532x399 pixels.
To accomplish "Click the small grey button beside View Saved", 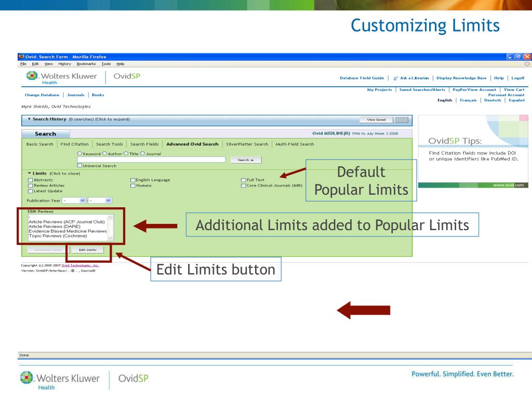I will point(402,119).
